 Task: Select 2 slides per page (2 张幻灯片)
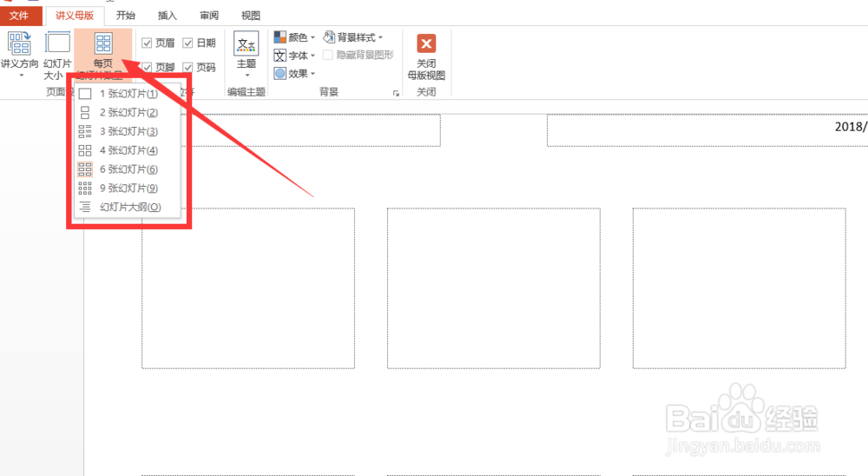pos(128,113)
